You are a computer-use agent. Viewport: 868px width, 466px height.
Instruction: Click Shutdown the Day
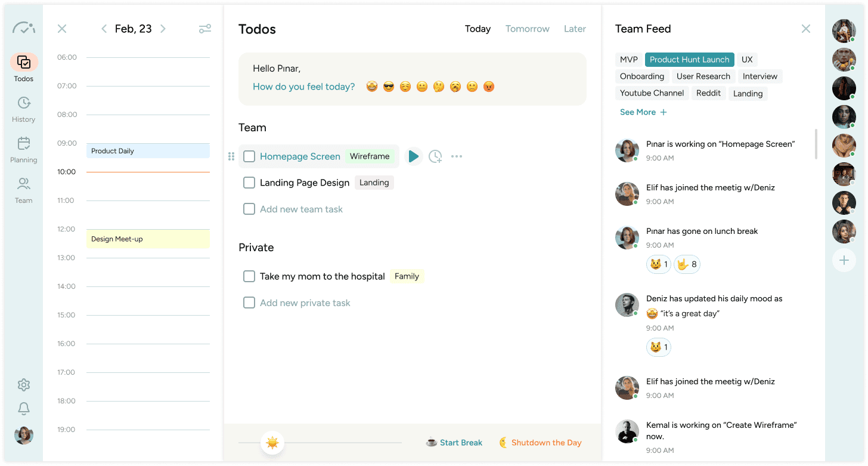(x=540, y=443)
